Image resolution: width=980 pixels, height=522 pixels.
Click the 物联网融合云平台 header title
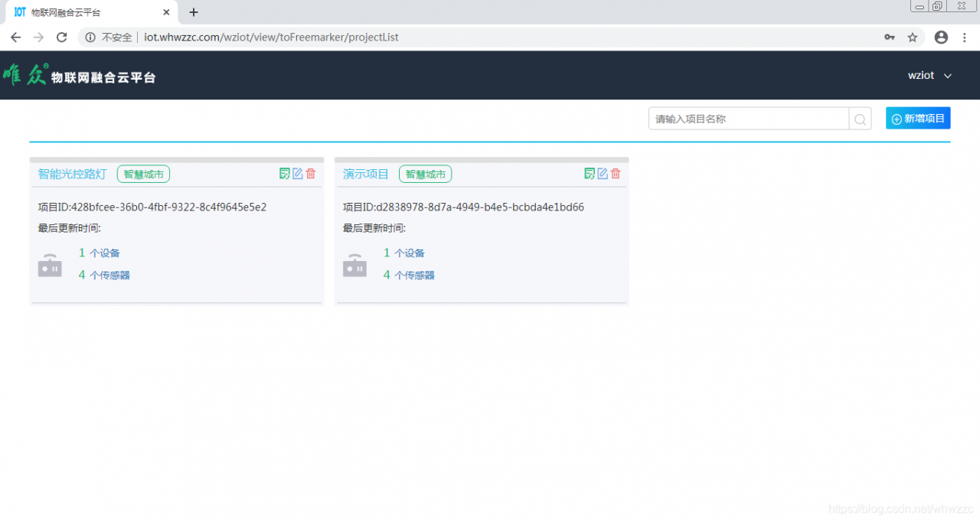click(103, 77)
